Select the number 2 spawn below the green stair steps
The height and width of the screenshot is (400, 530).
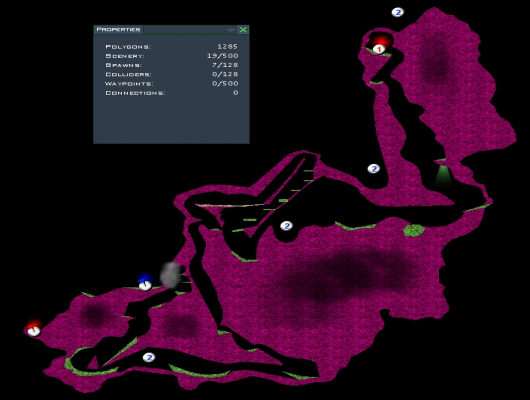tap(287, 226)
